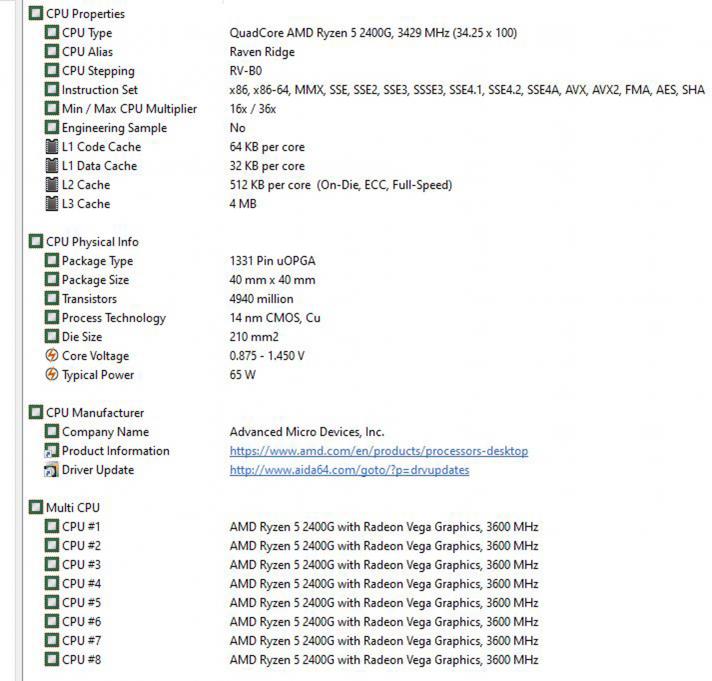Select the '4940 million' transistors value
The width and height of the screenshot is (712, 681).
tap(262, 299)
